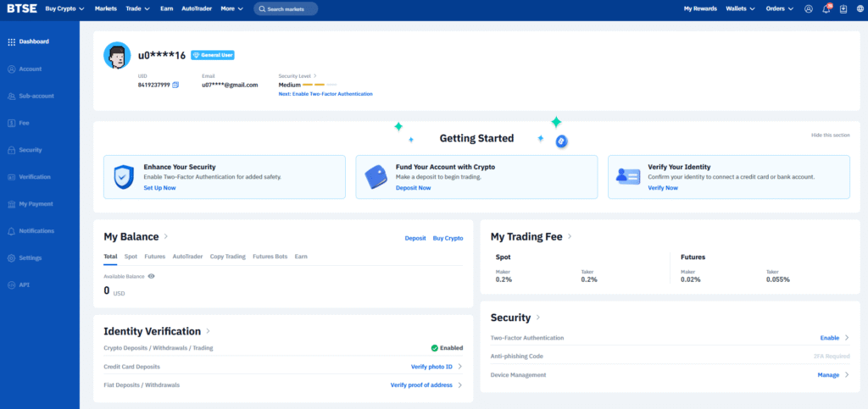Open the Trade dropdown menu
This screenshot has height=409, width=868.
[138, 8]
